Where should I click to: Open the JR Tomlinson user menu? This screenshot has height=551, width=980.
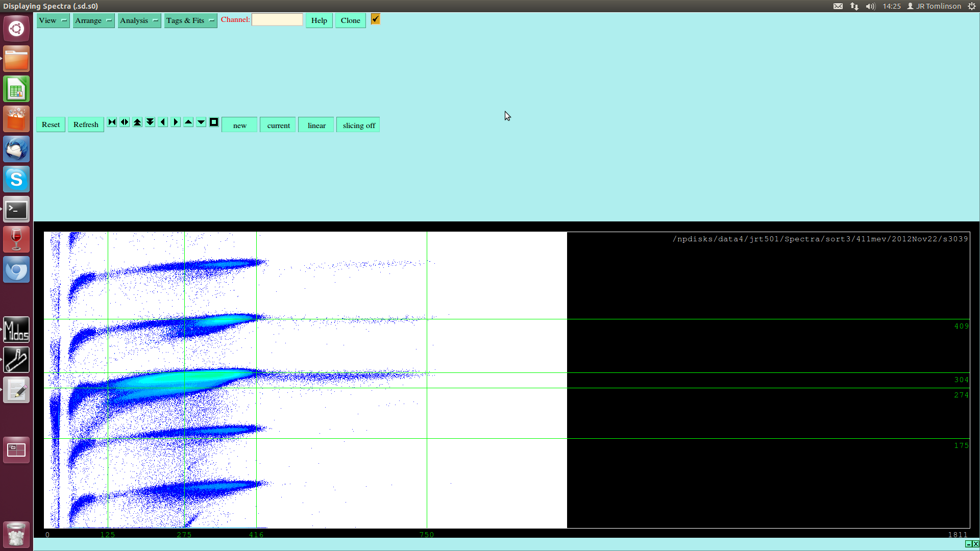(x=934, y=6)
